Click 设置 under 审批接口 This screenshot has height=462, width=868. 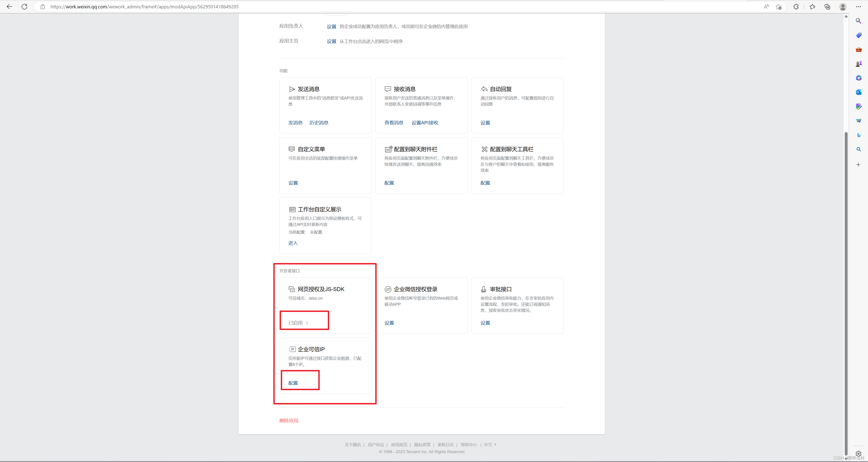485,323
